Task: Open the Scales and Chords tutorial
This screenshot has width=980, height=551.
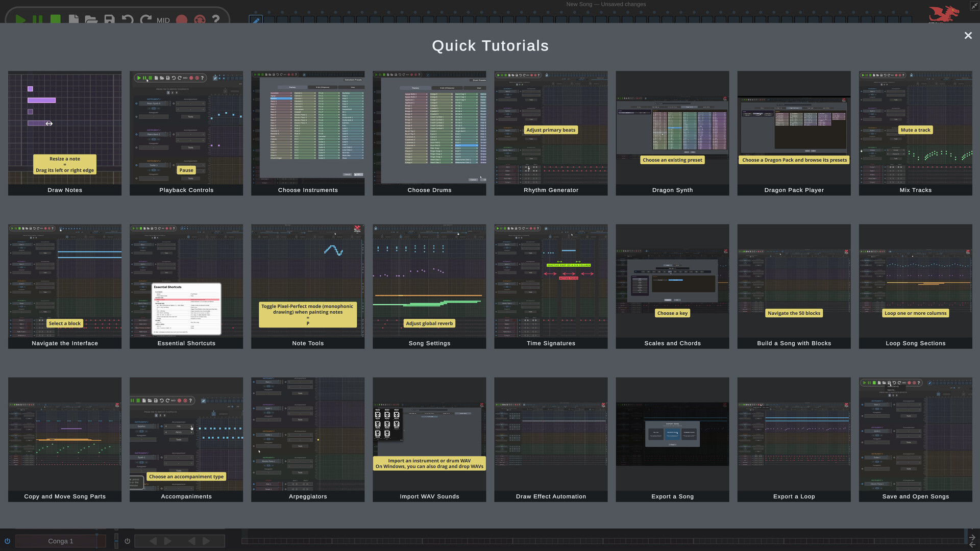Action: (672, 286)
